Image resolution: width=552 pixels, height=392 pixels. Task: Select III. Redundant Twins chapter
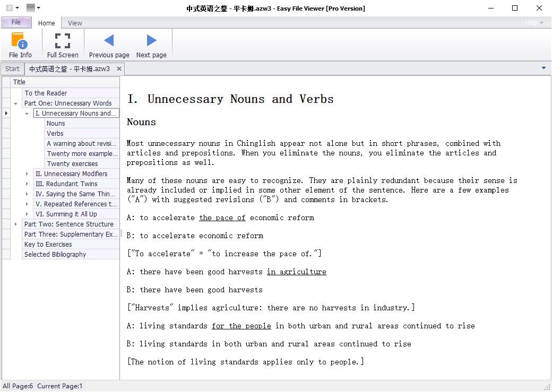[76, 184]
